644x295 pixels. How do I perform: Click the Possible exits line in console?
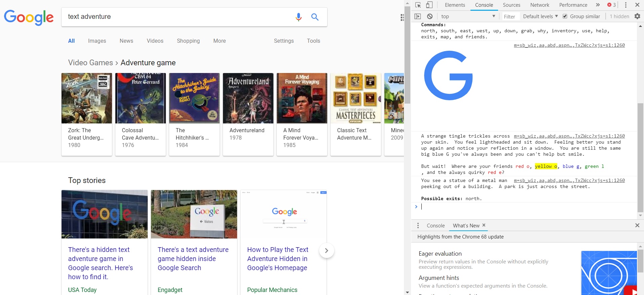(451, 198)
